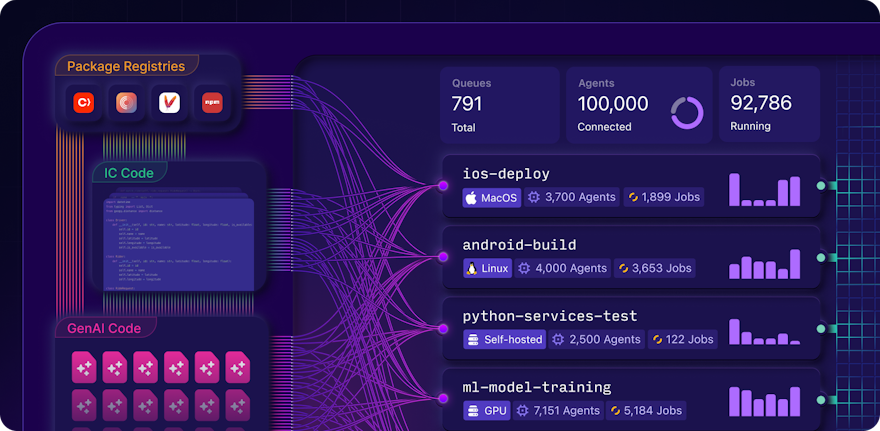This screenshot has width=880, height=431.
Task: Open the android-build queue
Action: tap(632, 257)
